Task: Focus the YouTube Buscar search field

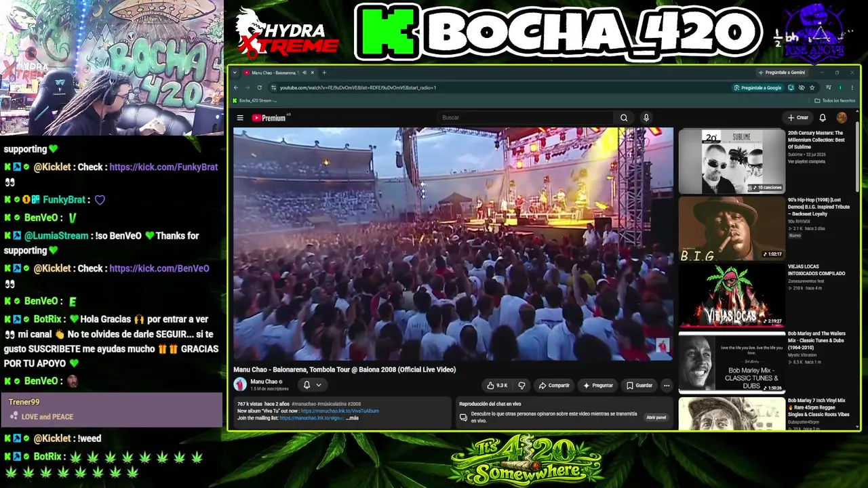Action: (x=526, y=118)
